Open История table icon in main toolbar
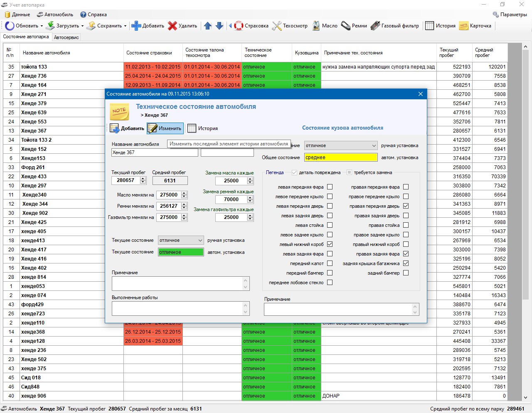The image size is (532, 413). [429, 26]
